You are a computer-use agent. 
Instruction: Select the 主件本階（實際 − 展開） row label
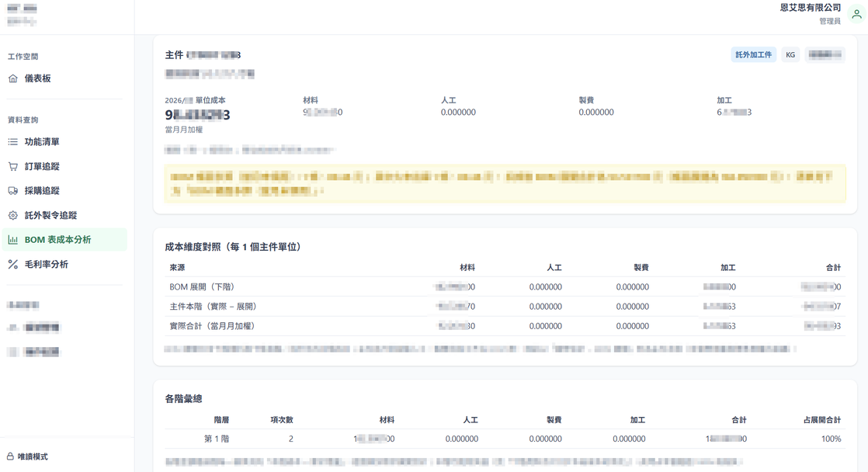(214, 307)
